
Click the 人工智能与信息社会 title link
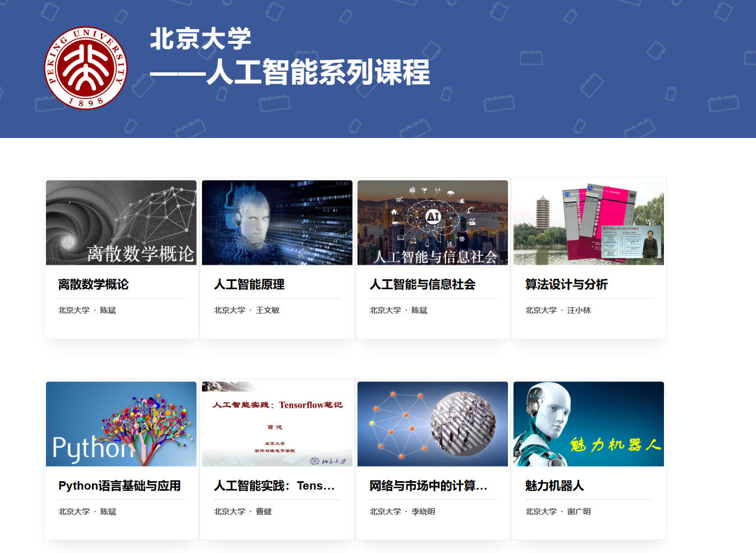423,284
